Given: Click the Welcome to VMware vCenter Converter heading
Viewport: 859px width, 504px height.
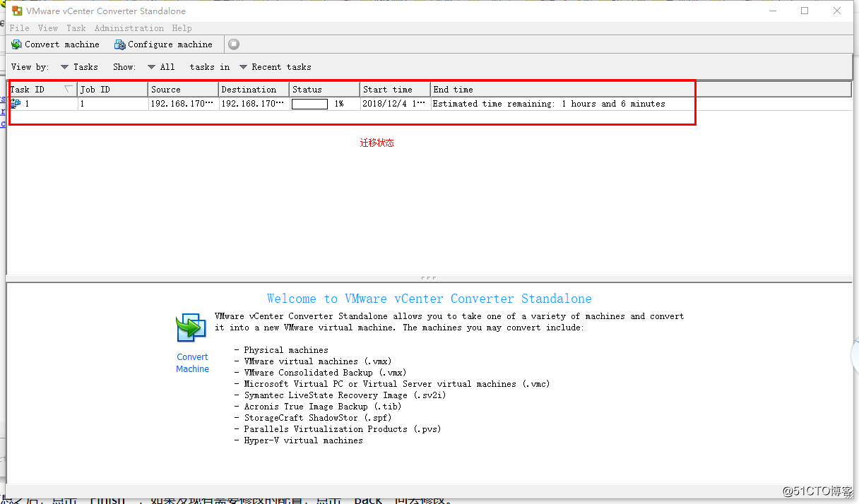Looking at the screenshot, I should pyautogui.click(x=429, y=299).
